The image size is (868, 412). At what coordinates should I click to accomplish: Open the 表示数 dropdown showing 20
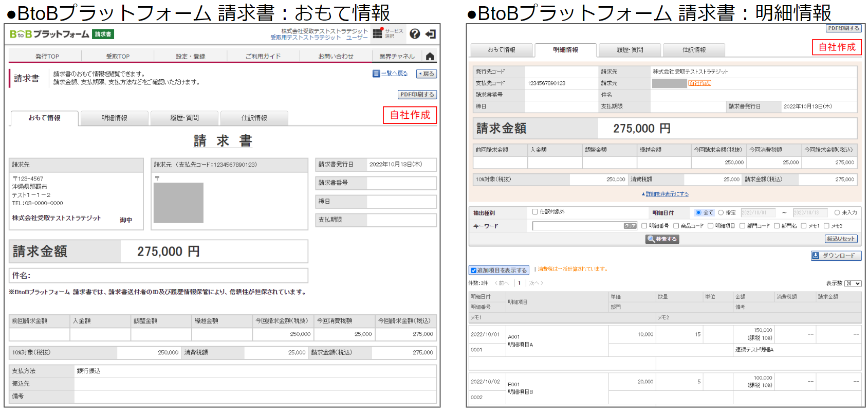pyautogui.click(x=853, y=283)
